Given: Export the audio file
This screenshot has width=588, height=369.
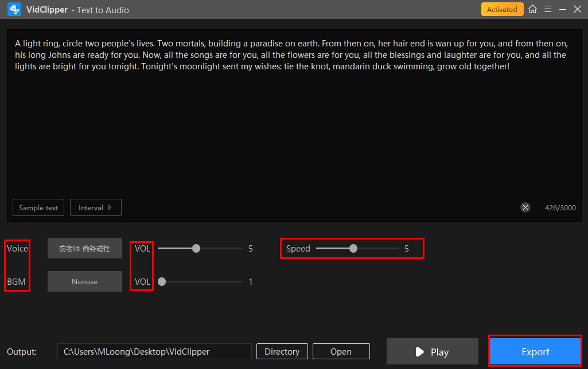Looking at the screenshot, I should [x=535, y=352].
